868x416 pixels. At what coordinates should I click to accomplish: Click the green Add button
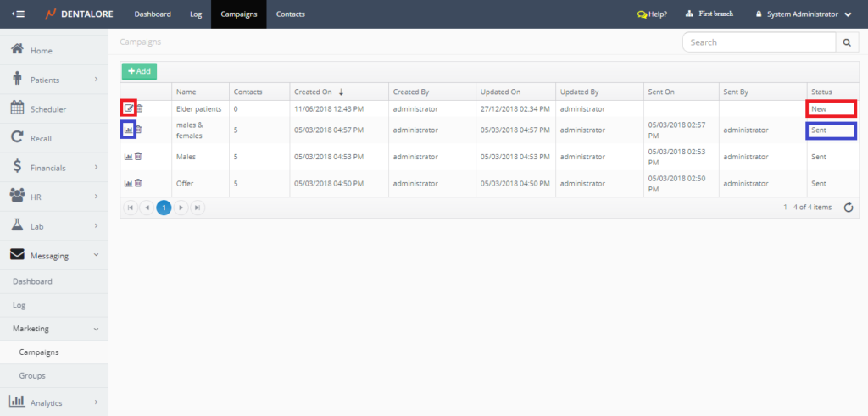click(x=139, y=72)
